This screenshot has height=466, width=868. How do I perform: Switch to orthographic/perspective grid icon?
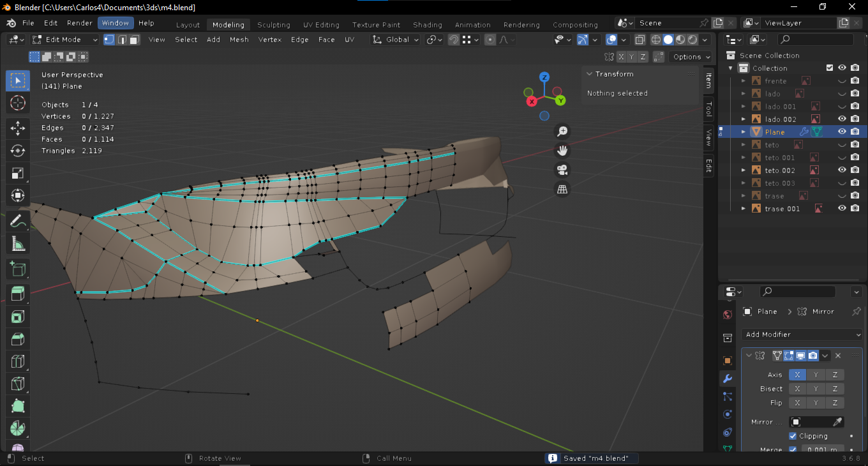562,189
